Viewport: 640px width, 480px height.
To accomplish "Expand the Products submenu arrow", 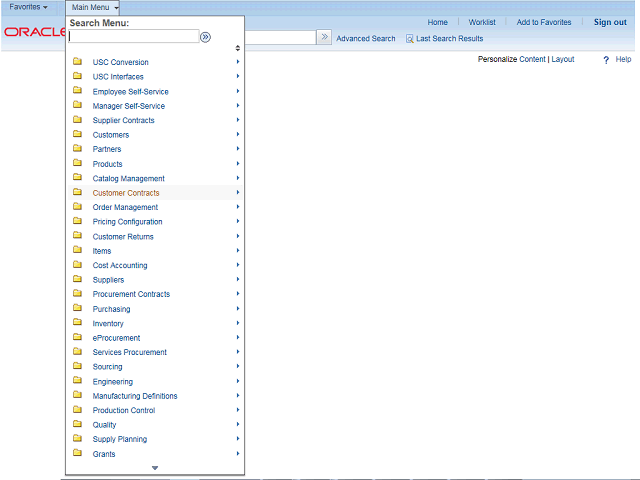I will pyautogui.click(x=238, y=164).
